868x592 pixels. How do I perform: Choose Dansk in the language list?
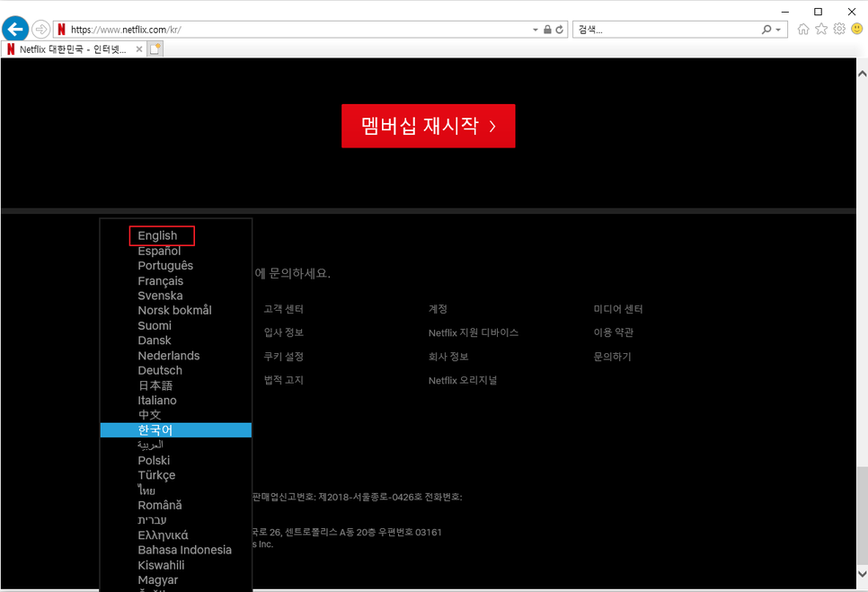[x=154, y=340]
